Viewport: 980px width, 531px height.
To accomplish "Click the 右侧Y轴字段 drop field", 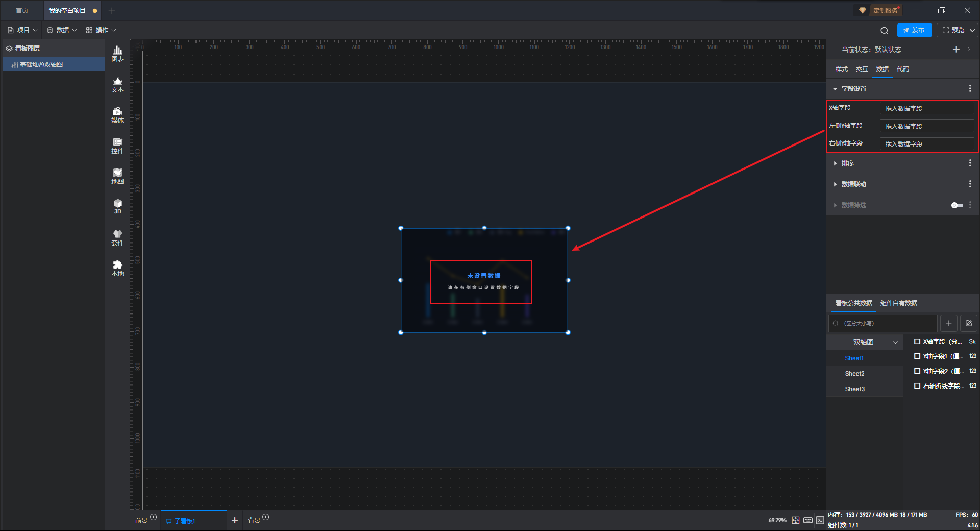I will point(927,144).
